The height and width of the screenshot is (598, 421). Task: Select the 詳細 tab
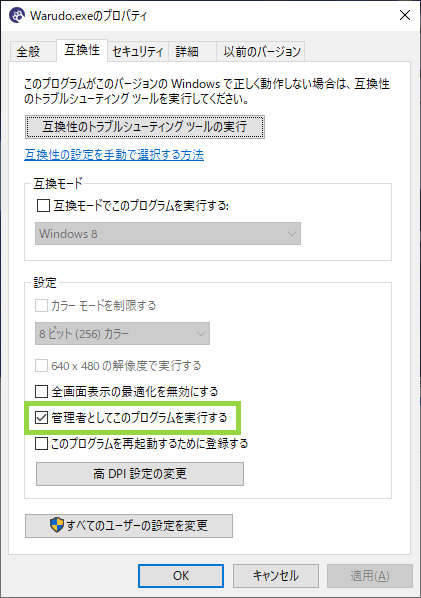point(187,51)
